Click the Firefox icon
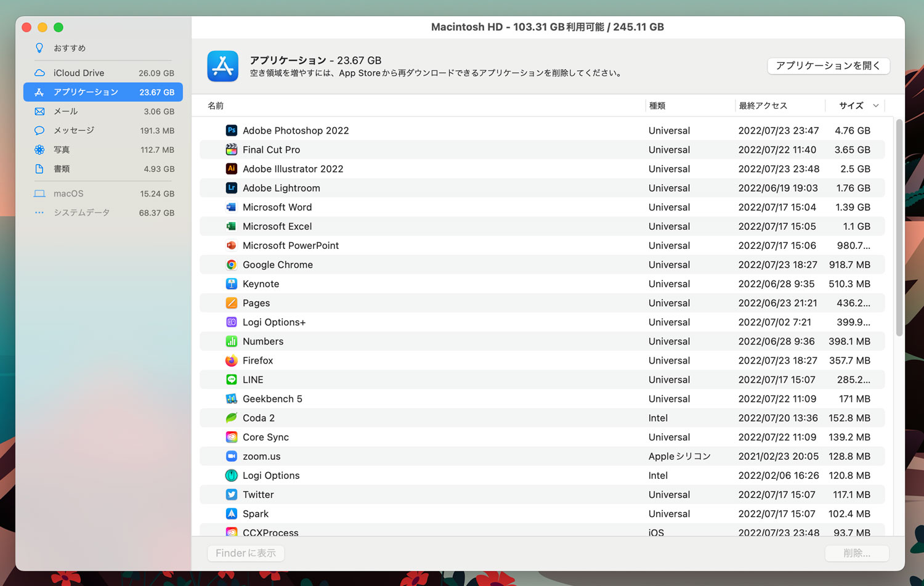The width and height of the screenshot is (924, 586). (x=232, y=360)
